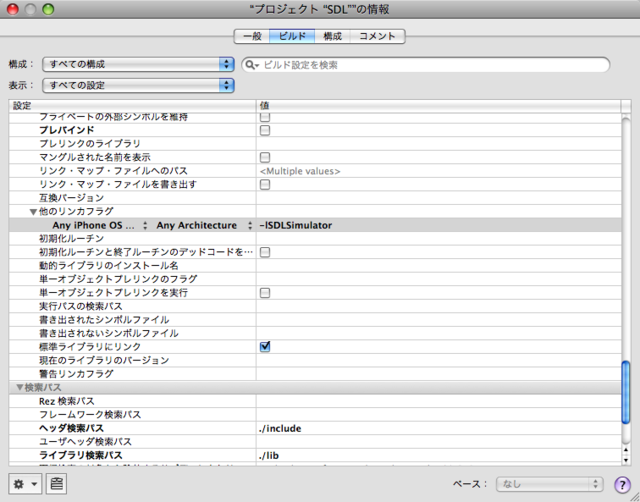The height and width of the screenshot is (502, 640).
Task: Switch to the 一般 tab
Action: (x=252, y=36)
